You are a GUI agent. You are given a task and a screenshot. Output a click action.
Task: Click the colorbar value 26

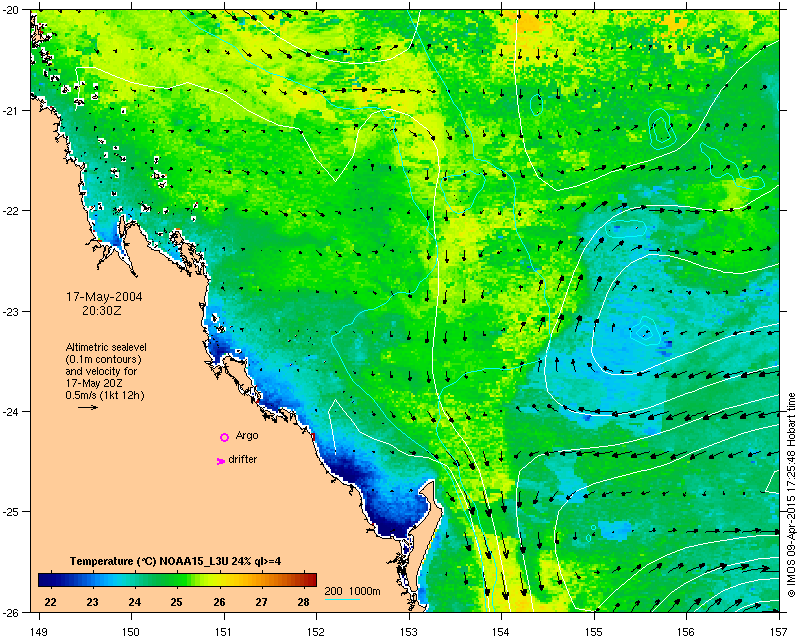point(219,602)
